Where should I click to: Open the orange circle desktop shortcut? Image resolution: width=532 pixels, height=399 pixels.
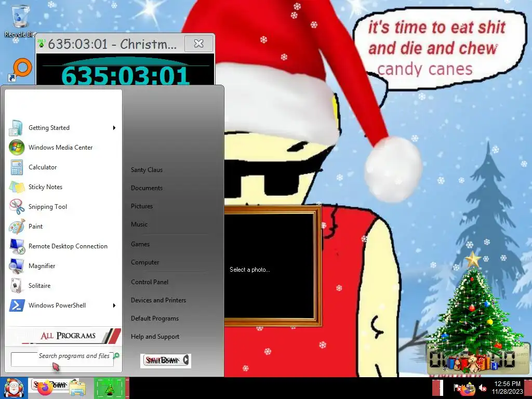point(21,70)
